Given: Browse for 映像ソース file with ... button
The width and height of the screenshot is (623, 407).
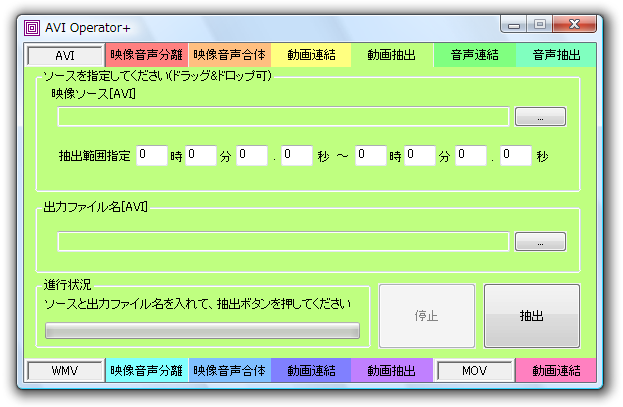Looking at the screenshot, I should [x=540, y=117].
